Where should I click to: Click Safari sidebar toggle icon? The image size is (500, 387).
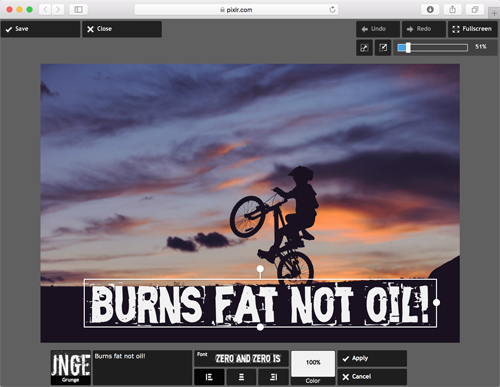coord(78,9)
